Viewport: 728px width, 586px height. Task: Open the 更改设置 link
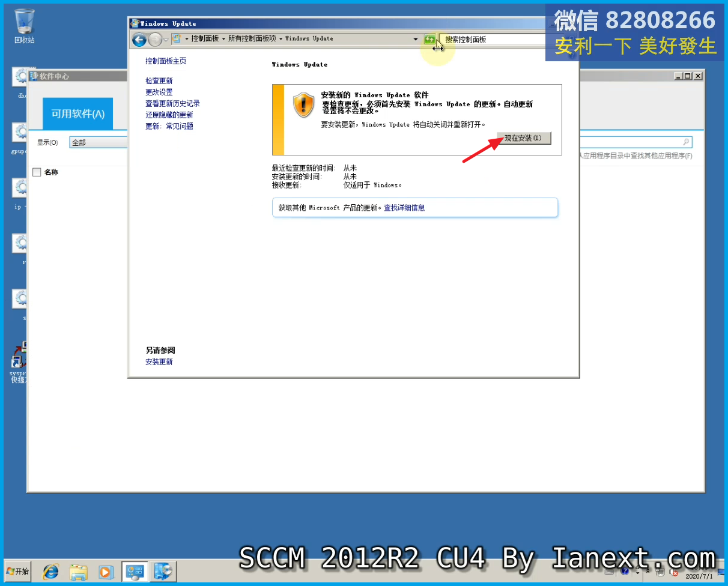pyautogui.click(x=159, y=92)
